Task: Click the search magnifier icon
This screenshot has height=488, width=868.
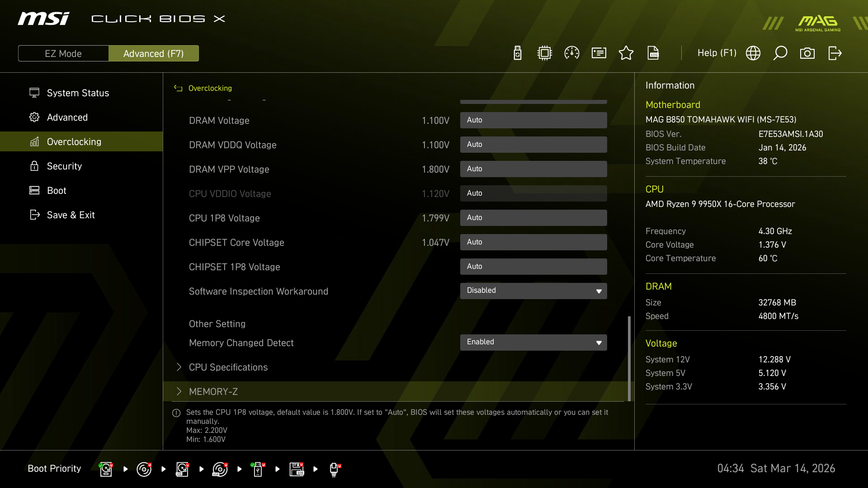Action: coord(780,53)
